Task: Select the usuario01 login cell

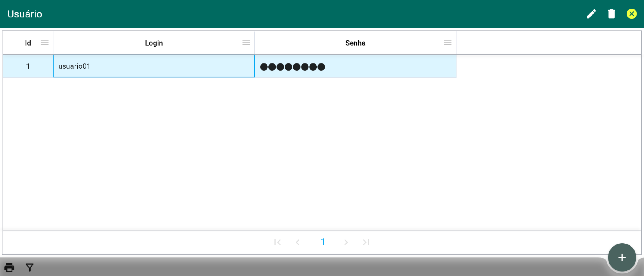Action: (x=154, y=66)
